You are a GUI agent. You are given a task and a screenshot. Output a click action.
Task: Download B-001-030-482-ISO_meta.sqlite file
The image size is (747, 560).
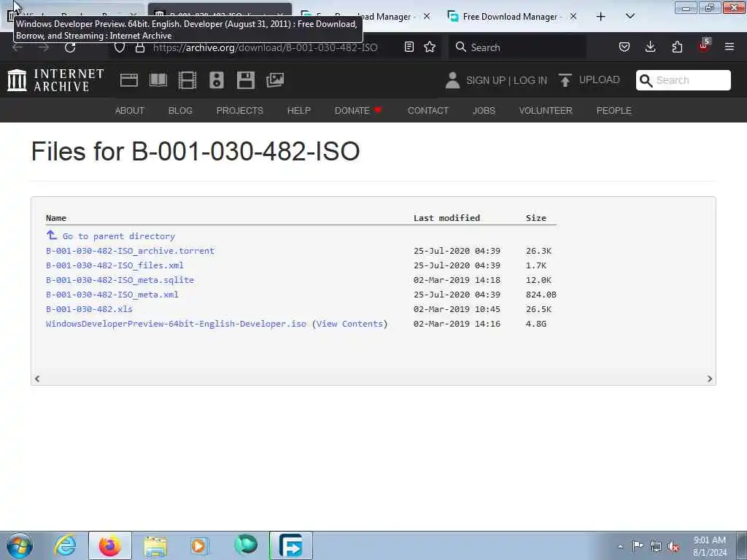pyautogui.click(x=120, y=280)
